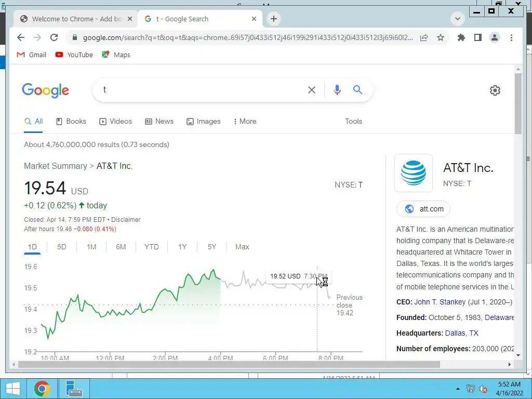Select the 5D chart range
This screenshot has height=399, width=532.
tap(62, 247)
